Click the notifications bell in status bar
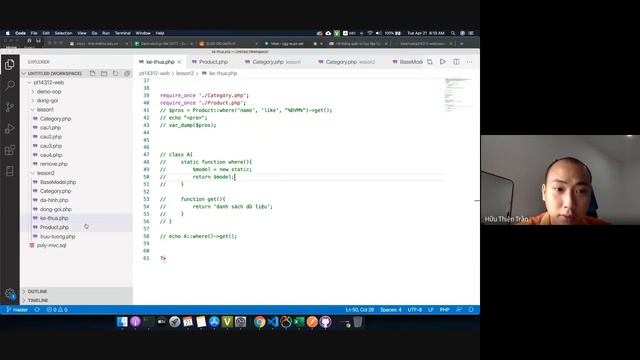640x360 pixels. point(471,310)
